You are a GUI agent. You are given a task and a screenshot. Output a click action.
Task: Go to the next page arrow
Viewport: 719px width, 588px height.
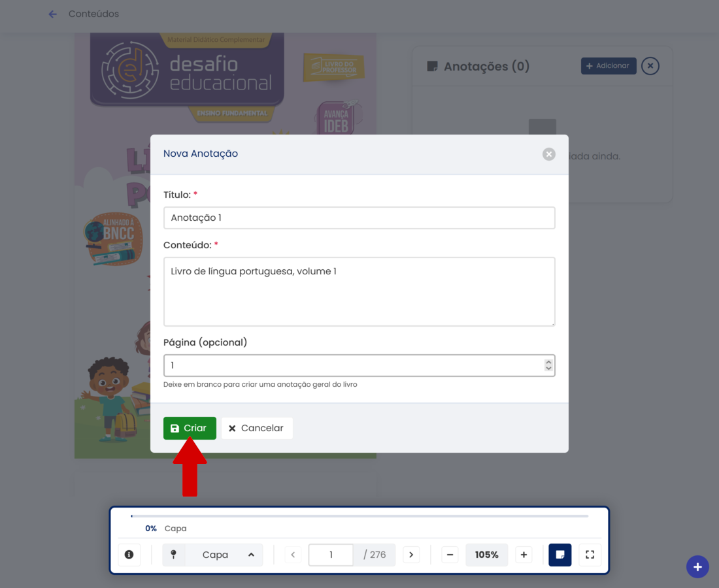410,555
